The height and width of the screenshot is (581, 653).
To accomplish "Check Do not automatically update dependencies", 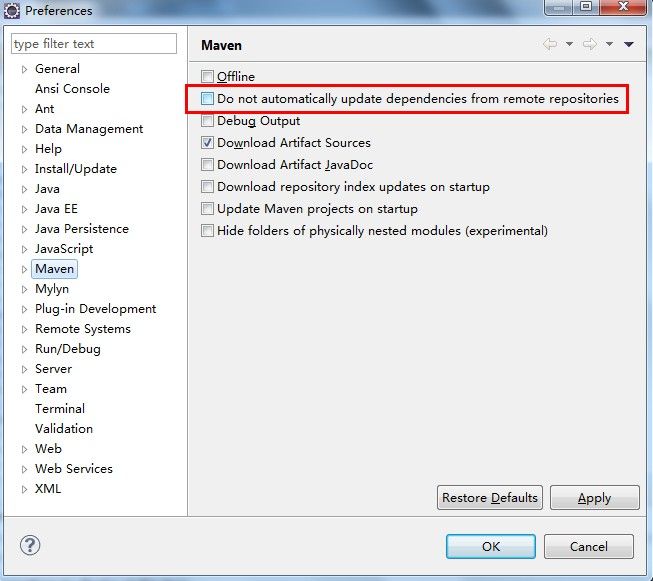I will tap(207, 99).
